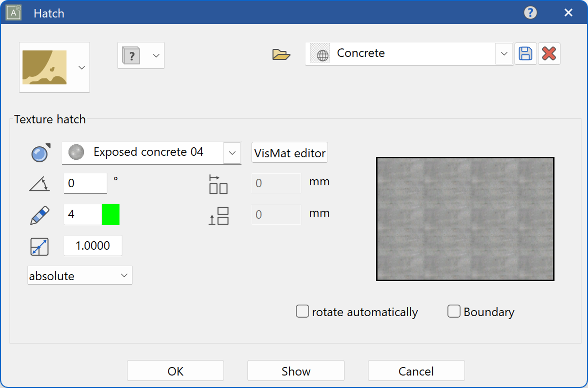The image size is (588, 388).
Task: Click the red X delete favorite icon
Action: tap(549, 54)
